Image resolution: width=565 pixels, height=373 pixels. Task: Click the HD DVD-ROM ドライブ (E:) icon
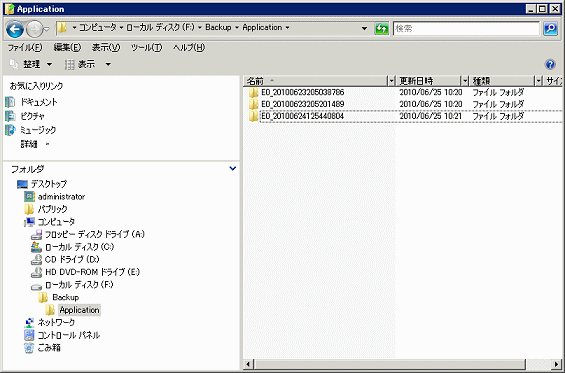pyautogui.click(x=36, y=272)
